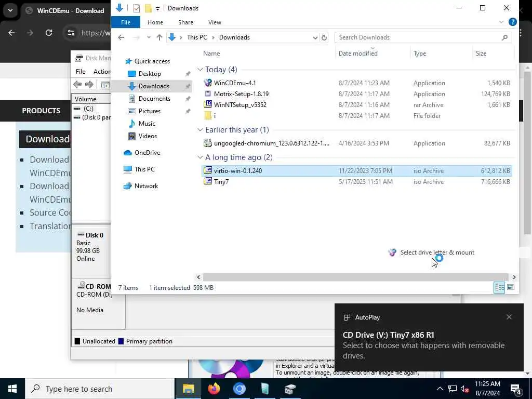Open address bar history dropdown
The height and width of the screenshot is (399, 532).
click(x=315, y=37)
